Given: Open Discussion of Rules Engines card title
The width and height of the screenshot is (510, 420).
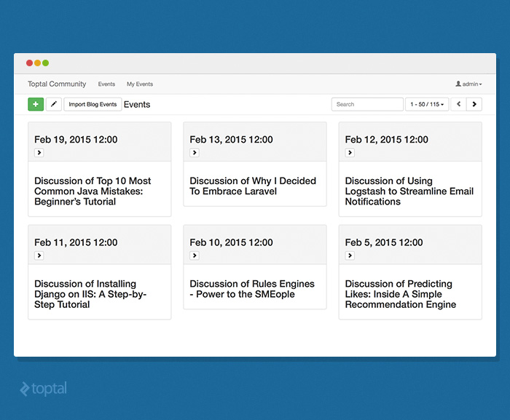Looking at the screenshot, I should click(x=252, y=289).
